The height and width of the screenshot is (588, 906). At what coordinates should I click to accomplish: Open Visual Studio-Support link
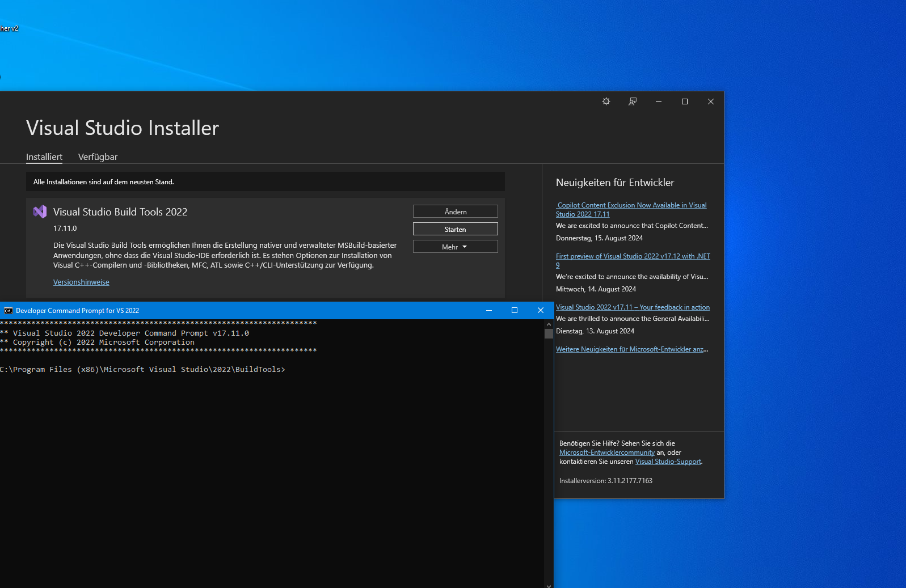pyautogui.click(x=668, y=462)
